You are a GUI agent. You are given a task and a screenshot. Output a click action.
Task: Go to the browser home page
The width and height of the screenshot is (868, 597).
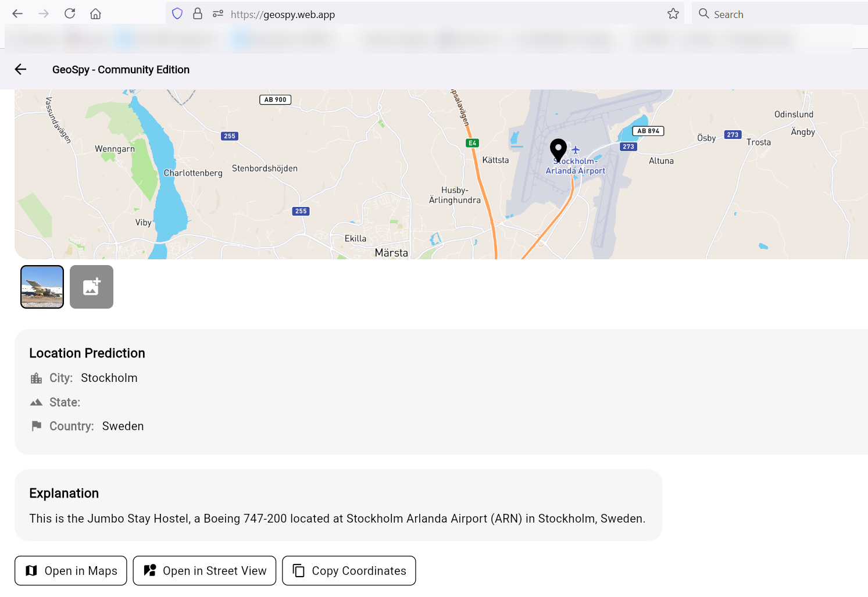coord(96,14)
